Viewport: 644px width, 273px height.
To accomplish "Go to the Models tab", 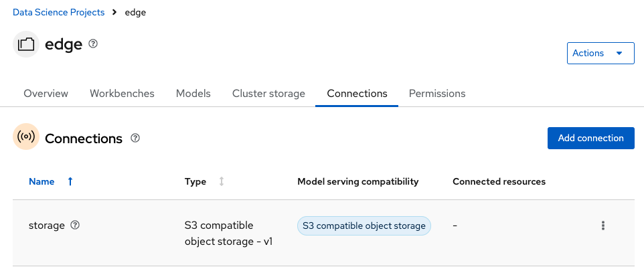I will (193, 94).
